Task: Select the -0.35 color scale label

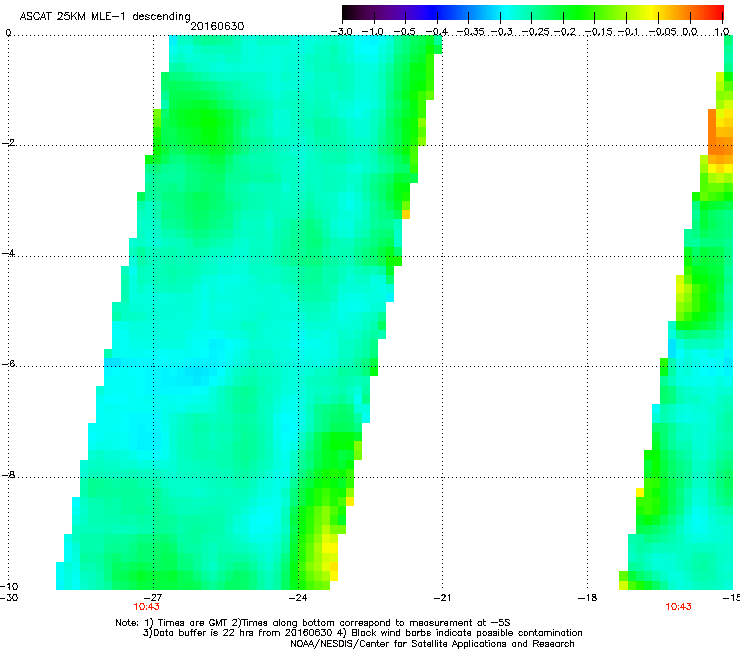Action: (x=470, y=32)
